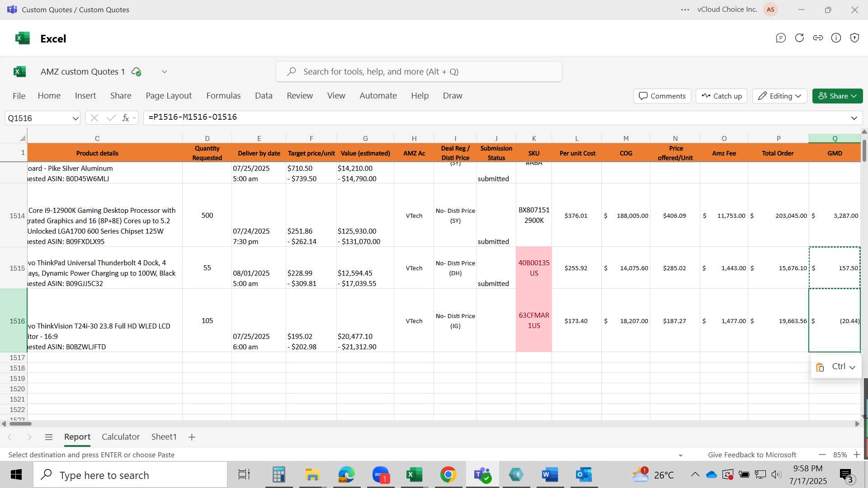Image resolution: width=868 pixels, height=488 pixels.
Task: Copy link to tab icon
Action: point(818,38)
